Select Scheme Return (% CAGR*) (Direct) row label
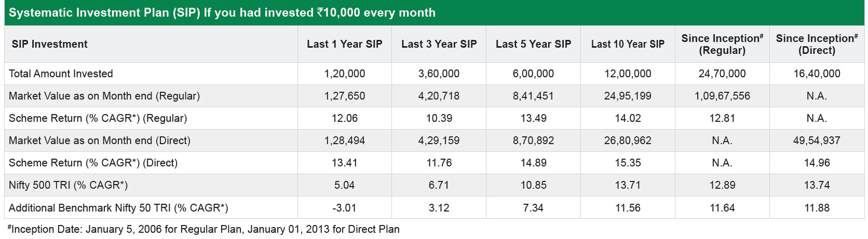The width and height of the screenshot is (868, 239). pyautogui.click(x=93, y=163)
